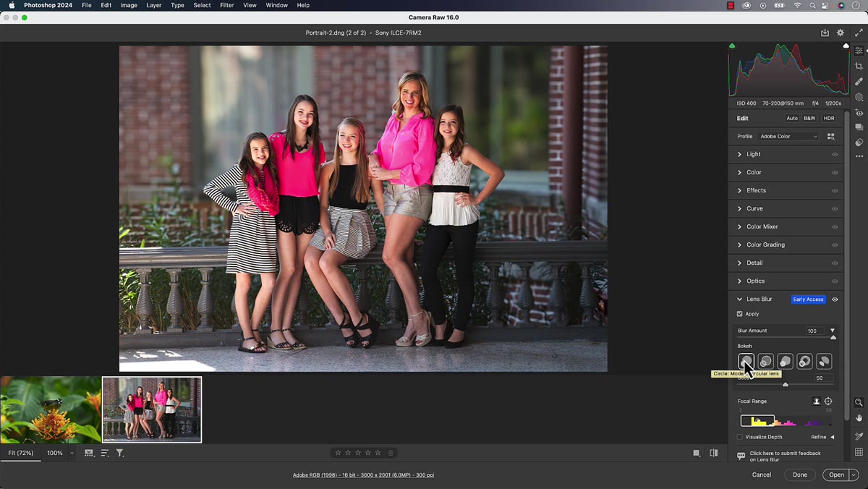This screenshot has height=489, width=868.
Task: Open the Apple menu
Action: coord(12,5)
